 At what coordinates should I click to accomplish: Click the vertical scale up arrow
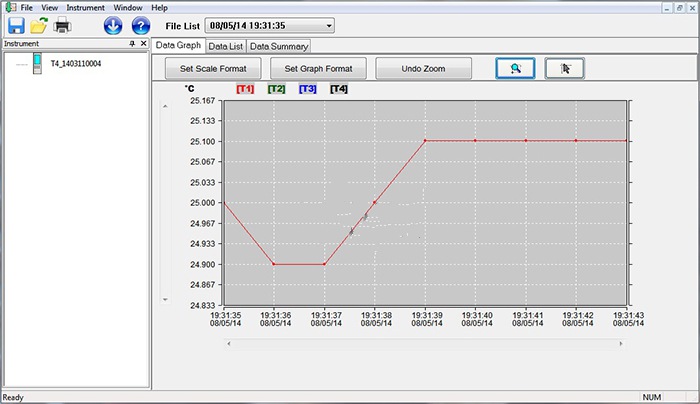165,106
